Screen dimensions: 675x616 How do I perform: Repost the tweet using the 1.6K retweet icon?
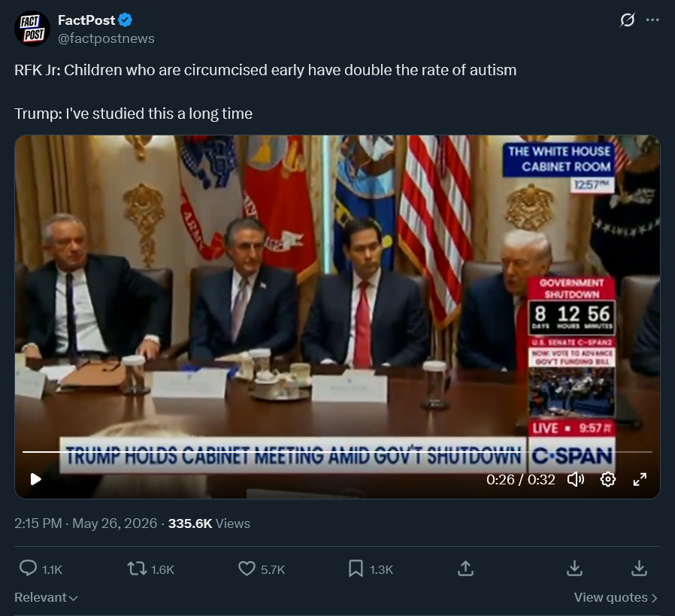pos(137,569)
